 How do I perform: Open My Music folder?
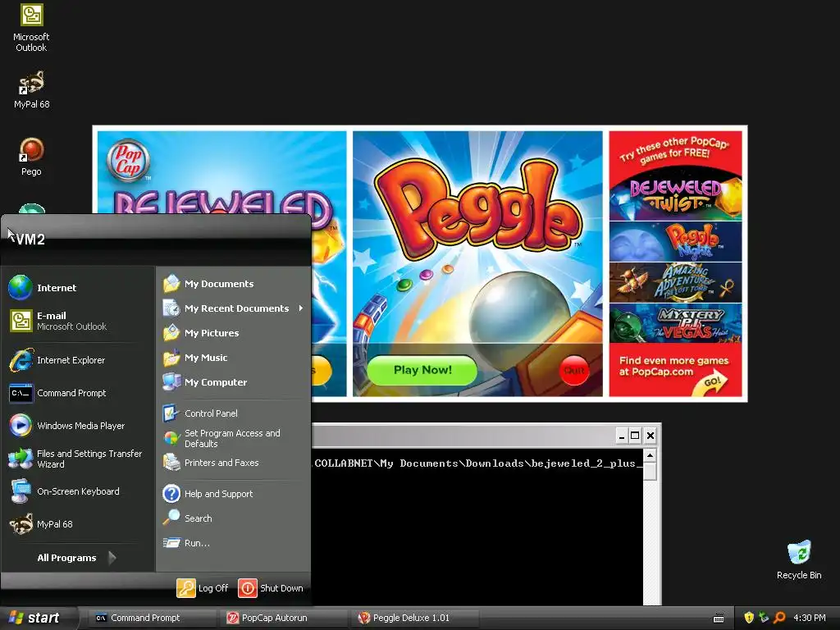(234, 358)
